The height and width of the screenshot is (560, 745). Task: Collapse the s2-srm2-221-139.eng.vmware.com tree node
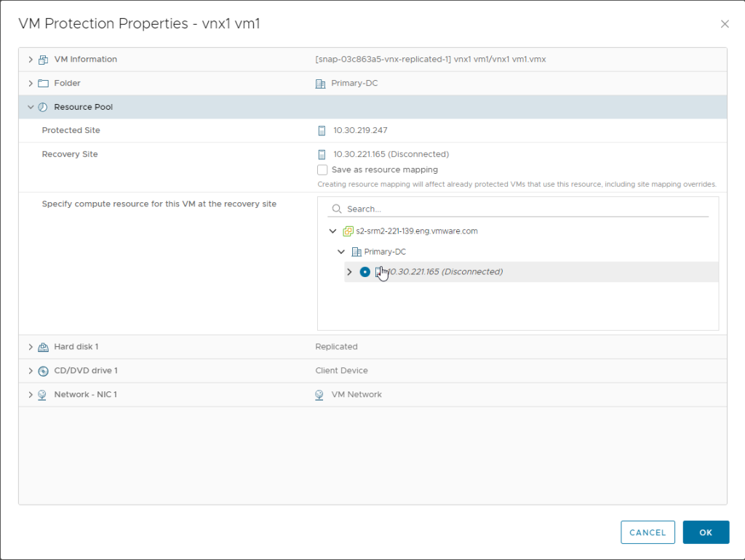click(x=333, y=231)
